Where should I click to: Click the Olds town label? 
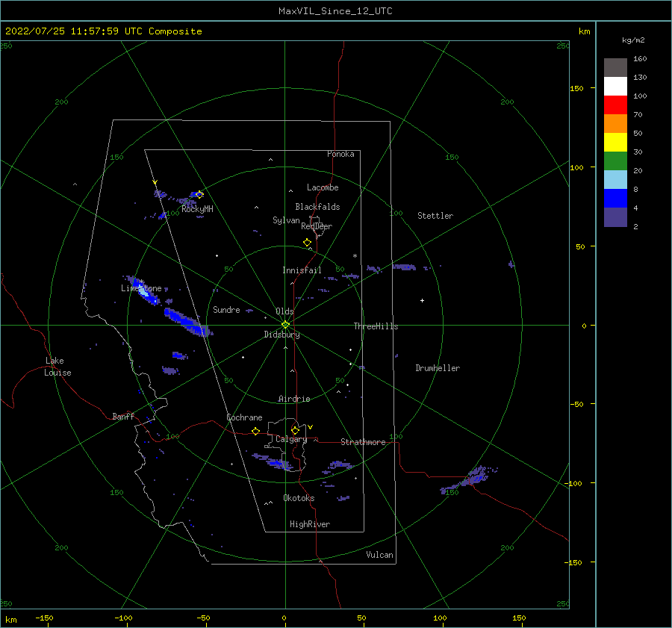coord(284,311)
